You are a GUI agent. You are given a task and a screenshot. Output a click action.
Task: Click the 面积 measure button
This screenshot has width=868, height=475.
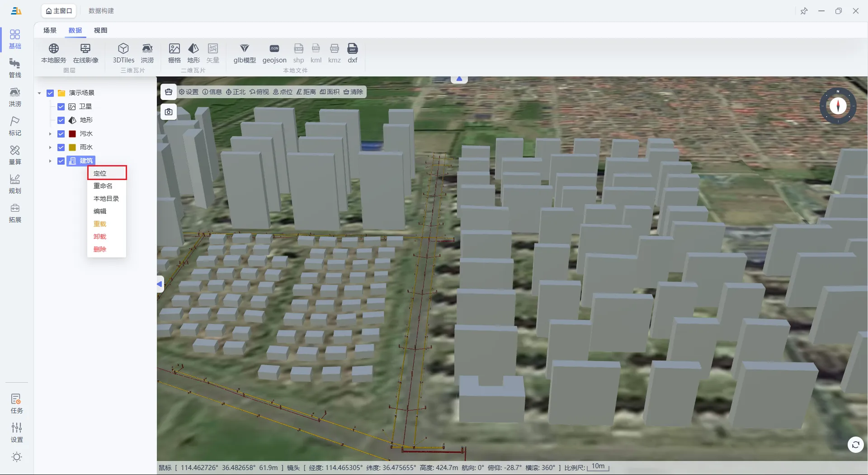[330, 92]
